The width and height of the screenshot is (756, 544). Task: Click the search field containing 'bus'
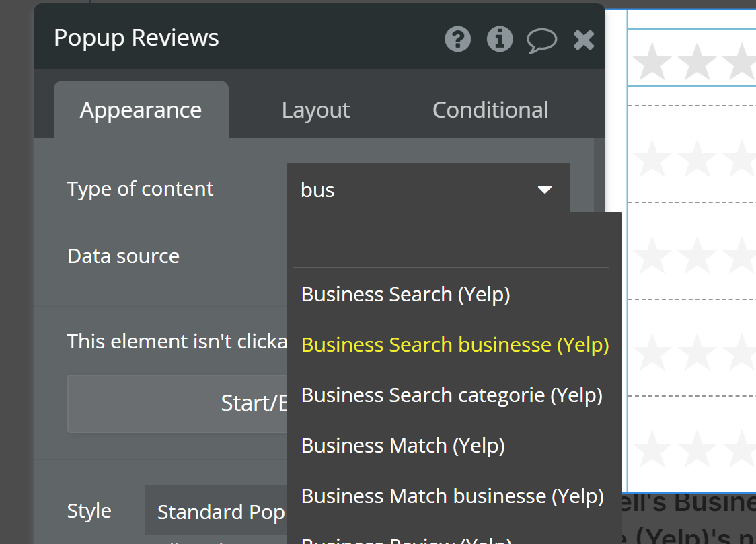(410, 190)
